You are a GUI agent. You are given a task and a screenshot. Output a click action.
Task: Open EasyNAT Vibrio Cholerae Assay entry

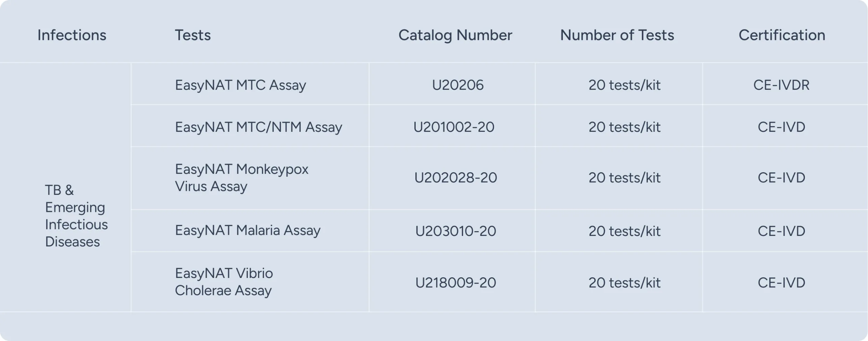click(x=224, y=282)
